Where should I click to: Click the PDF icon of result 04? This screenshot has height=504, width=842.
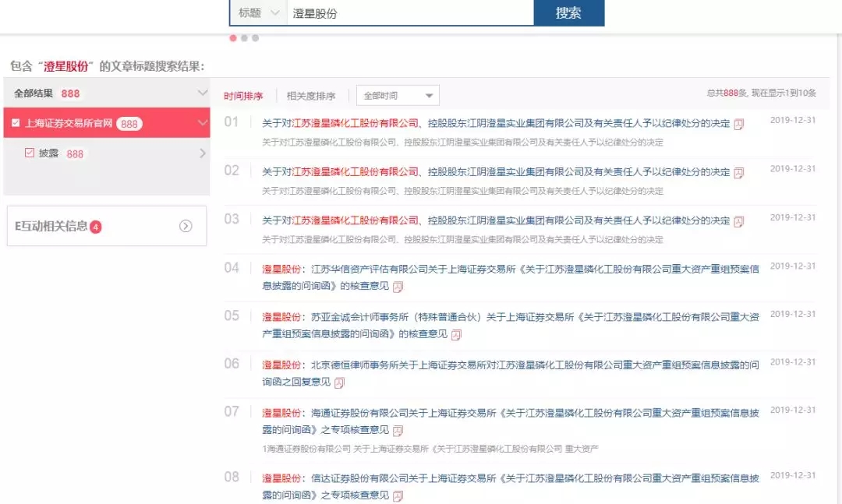398,287
